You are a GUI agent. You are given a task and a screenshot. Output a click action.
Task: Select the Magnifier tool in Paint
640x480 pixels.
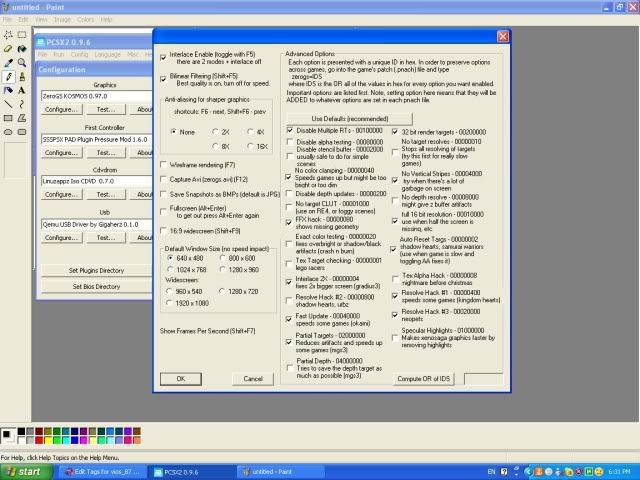pyautogui.click(x=22, y=62)
